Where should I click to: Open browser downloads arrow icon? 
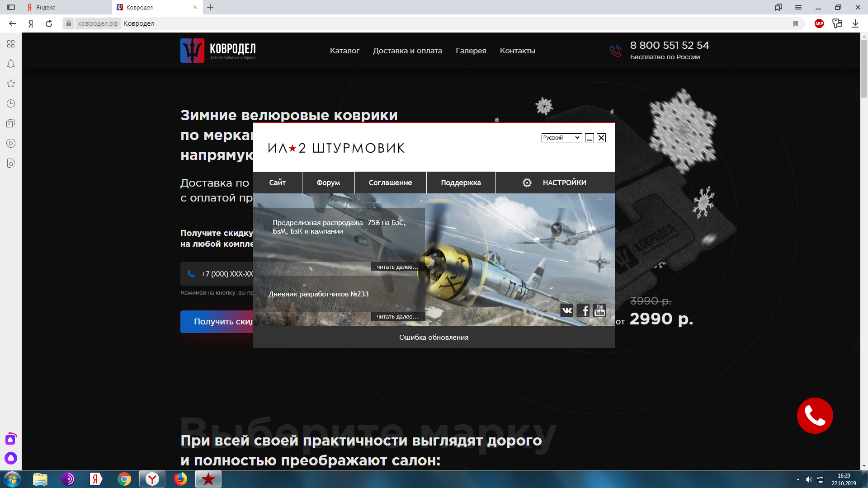coord(855,23)
